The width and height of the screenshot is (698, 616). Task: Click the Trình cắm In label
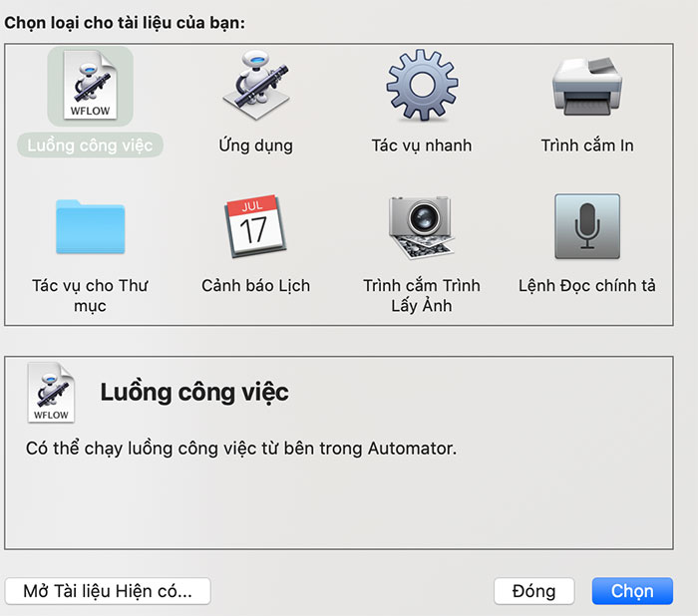[x=587, y=146]
